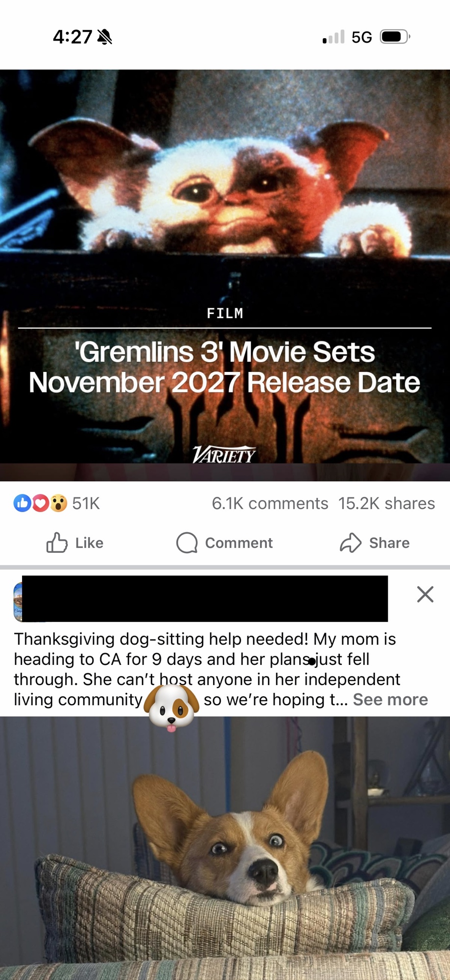
Task: Expand post text with See more
Action: click(390, 699)
